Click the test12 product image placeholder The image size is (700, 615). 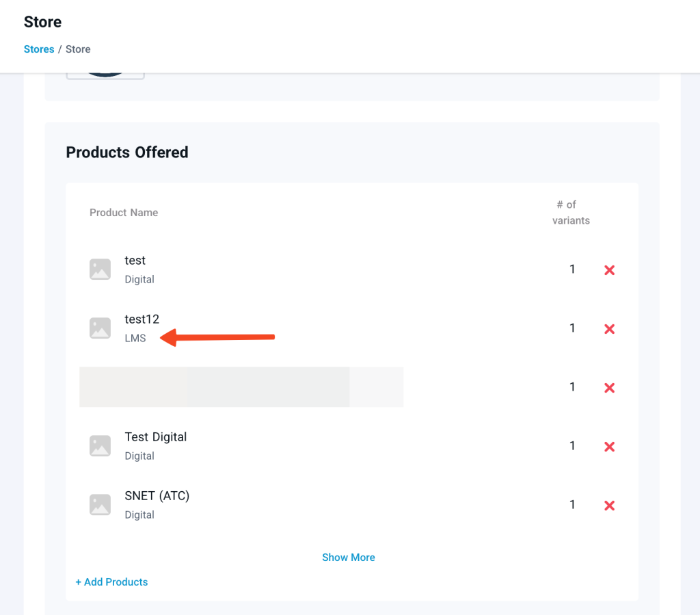(x=100, y=328)
